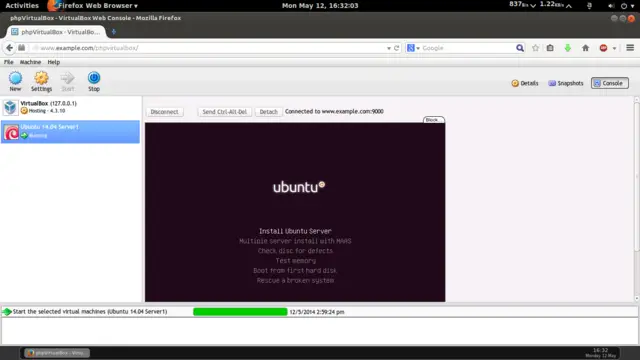Show bookmarks list icon
The image size is (640, 360).
click(550, 48)
